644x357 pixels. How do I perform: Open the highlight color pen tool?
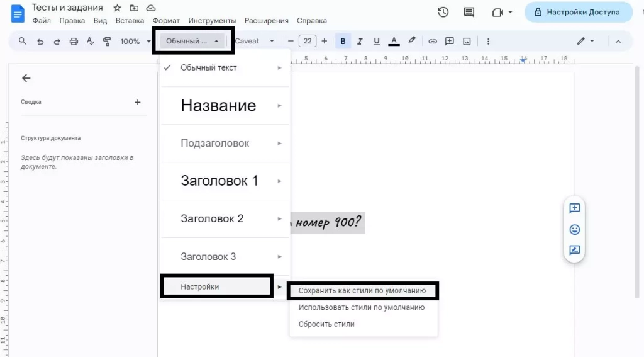[x=411, y=41]
